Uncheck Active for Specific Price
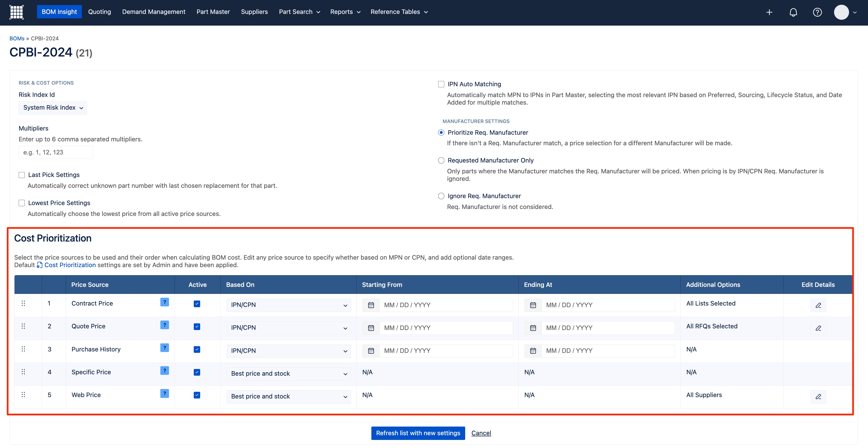 197,372
